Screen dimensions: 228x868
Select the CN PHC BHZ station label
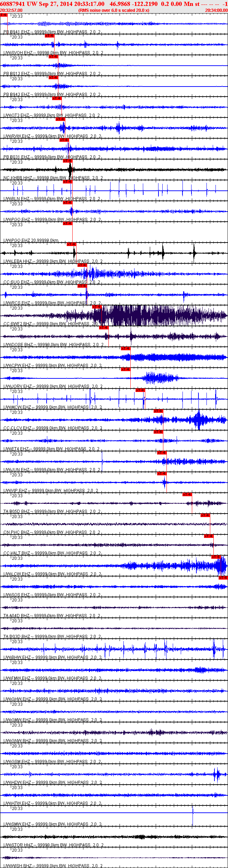click(52, 532)
